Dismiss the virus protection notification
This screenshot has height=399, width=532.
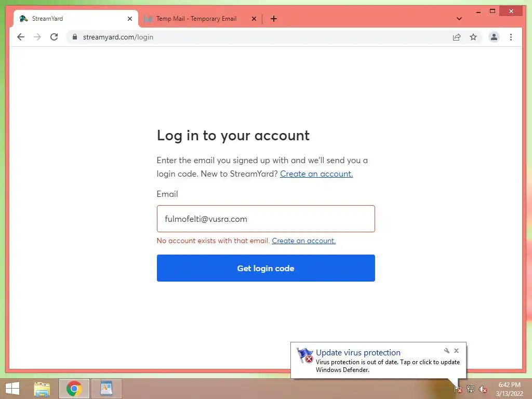[456, 351]
